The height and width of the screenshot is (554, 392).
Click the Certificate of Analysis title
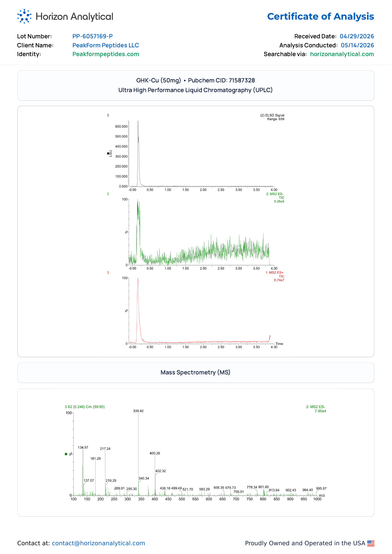pyautogui.click(x=320, y=16)
